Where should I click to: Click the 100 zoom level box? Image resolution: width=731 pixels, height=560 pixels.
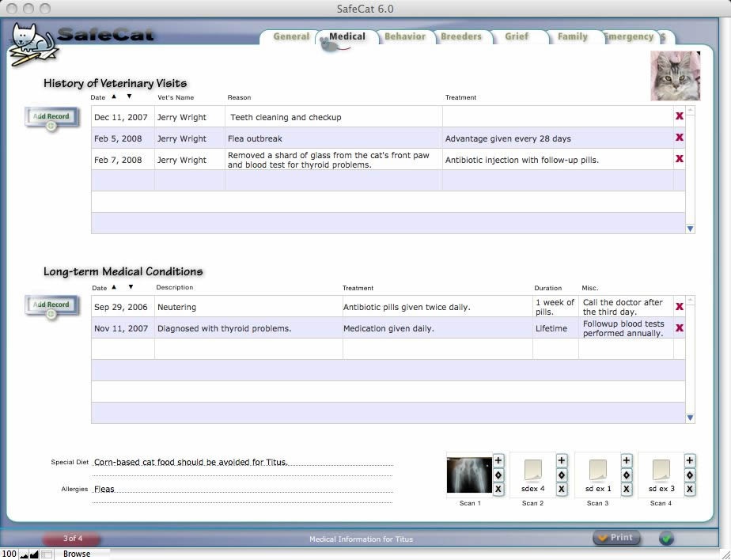tap(9, 554)
